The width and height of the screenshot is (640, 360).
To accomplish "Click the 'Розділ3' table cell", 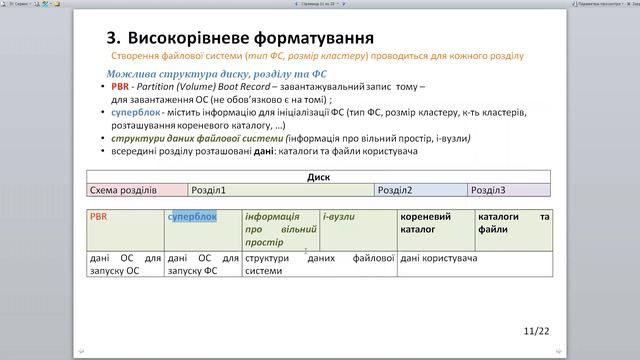I will point(509,190).
